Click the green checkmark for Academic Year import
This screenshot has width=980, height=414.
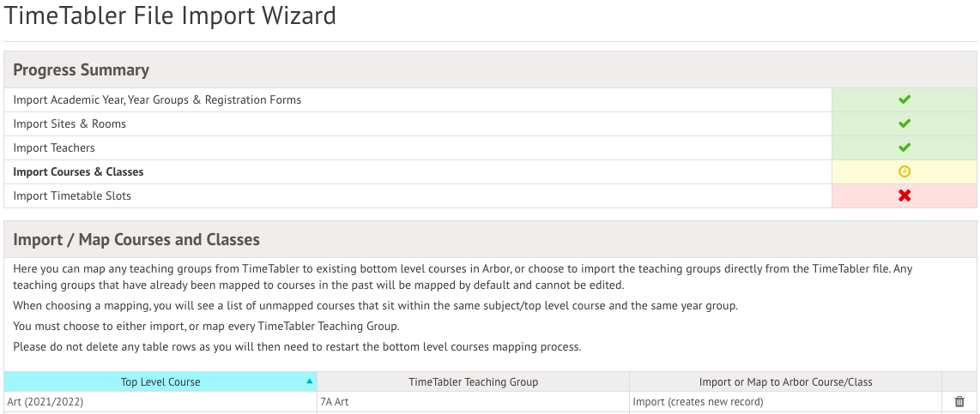[x=904, y=100]
